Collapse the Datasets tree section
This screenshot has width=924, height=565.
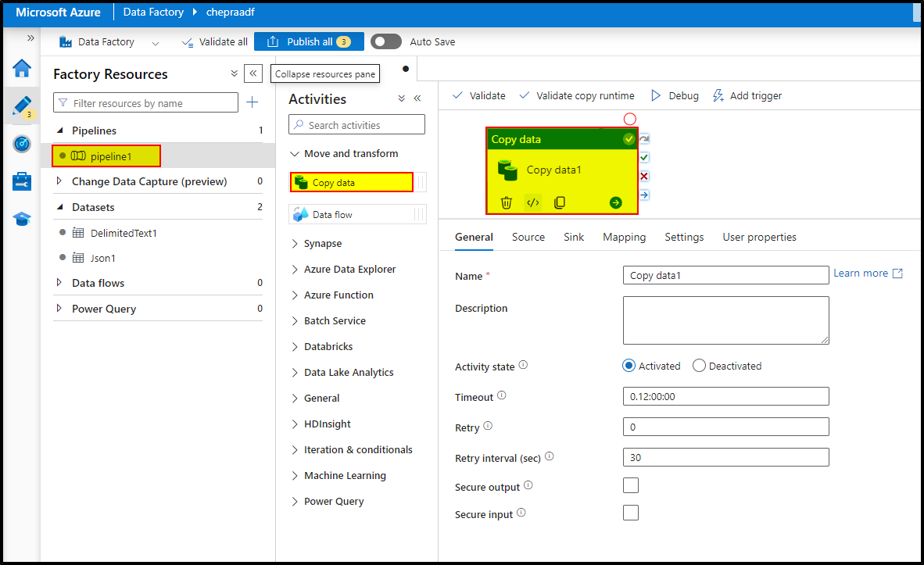pos(59,207)
